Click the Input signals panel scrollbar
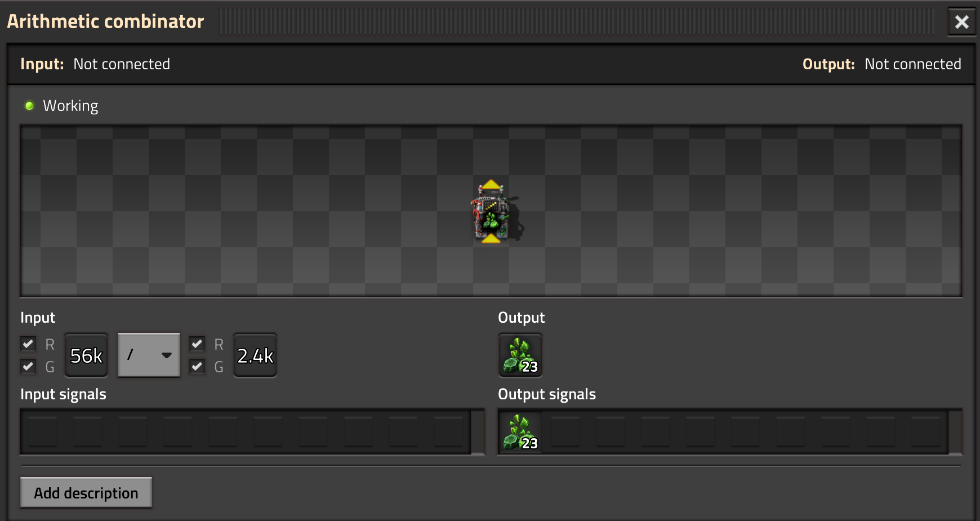This screenshot has width=980, height=521. (x=478, y=431)
